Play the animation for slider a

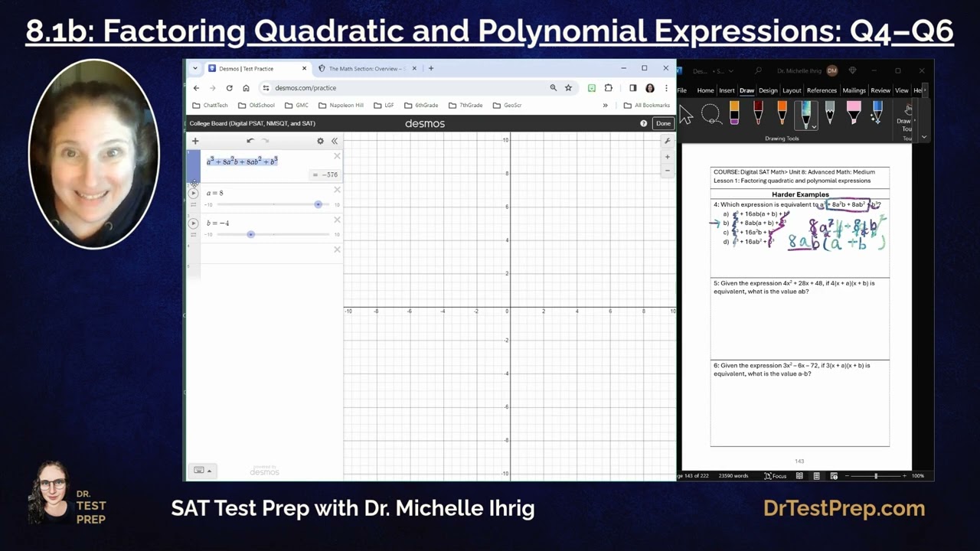pyautogui.click(x=193, y=193)
